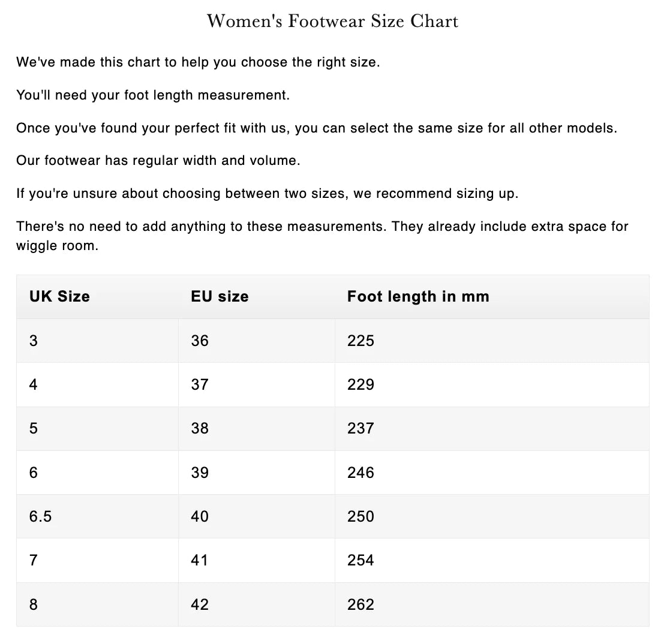This screenshot has width=667, height=644.
Task: Click the 262 foot length value
Action: tap(360, 604)
